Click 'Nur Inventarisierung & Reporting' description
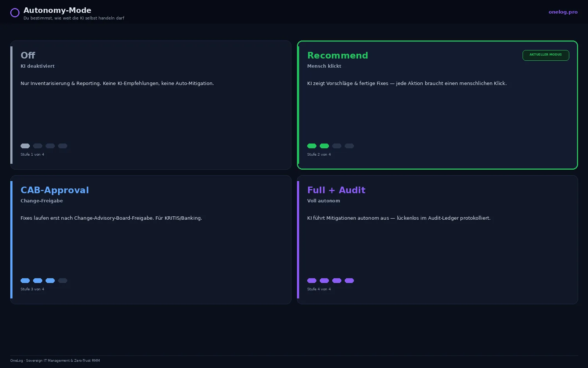This screenshot has width=588, height=368. [117, 84]
